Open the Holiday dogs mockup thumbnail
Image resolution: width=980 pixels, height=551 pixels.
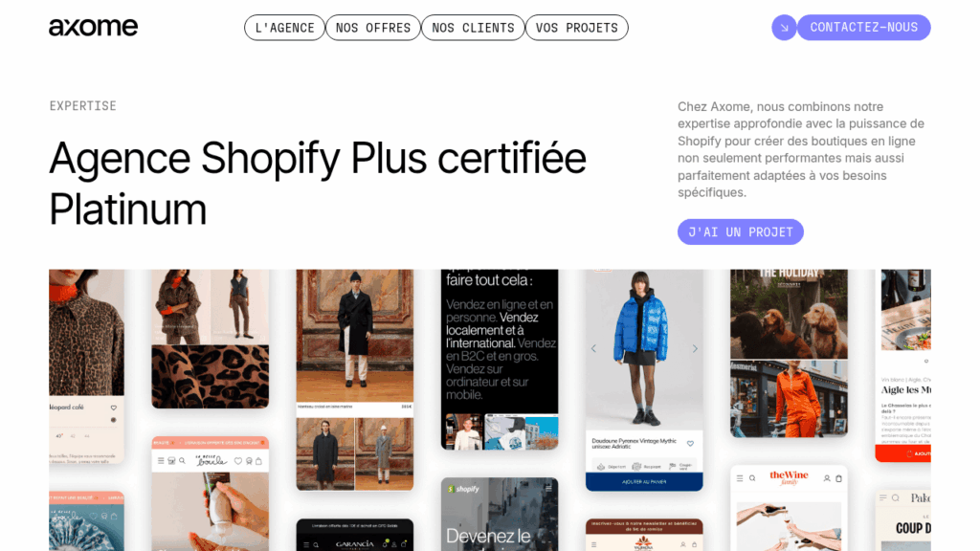789,314
